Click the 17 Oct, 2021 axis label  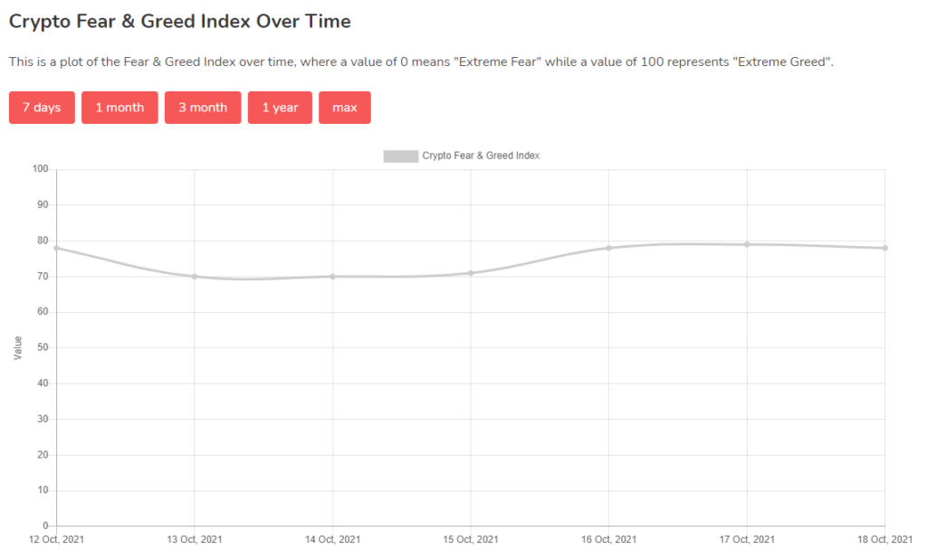(747, 539)
